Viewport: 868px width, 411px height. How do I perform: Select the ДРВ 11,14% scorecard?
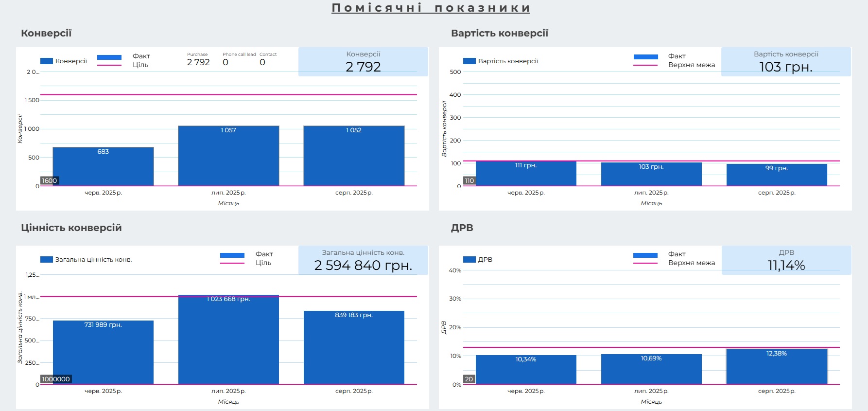pos(786,260)
